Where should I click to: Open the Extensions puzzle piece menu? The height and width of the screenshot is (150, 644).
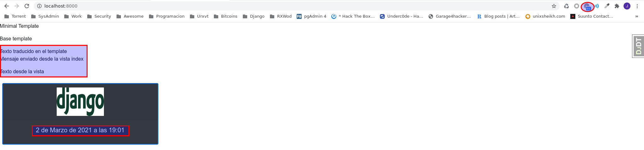pyautogui.click(x=617, y=6)
